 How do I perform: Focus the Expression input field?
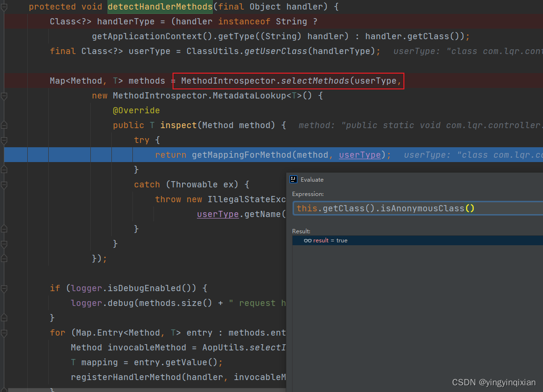[418, 208]
